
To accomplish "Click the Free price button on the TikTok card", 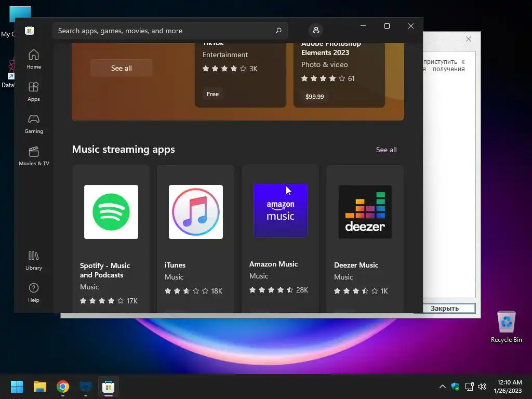I will (x=212, y=94).
